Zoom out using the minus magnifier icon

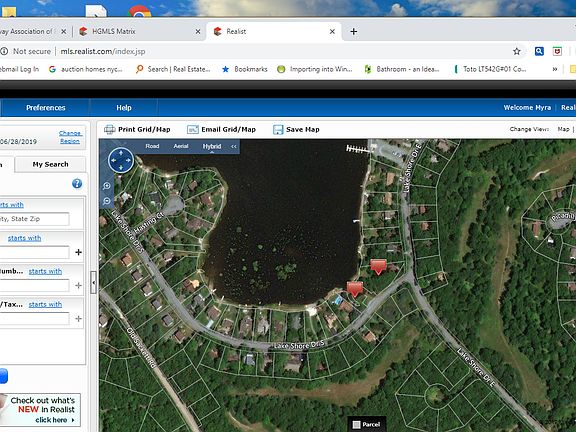pyautogui.click(x=107, y=201)
